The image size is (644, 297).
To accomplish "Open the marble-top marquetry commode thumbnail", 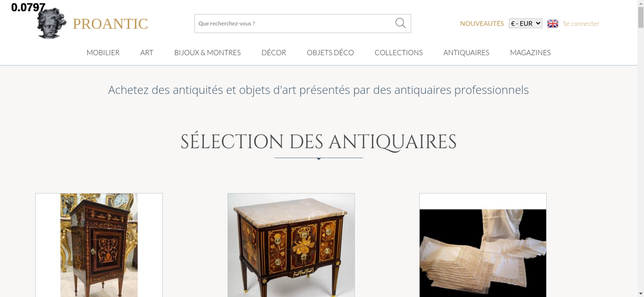I will [x=291, y=245].
